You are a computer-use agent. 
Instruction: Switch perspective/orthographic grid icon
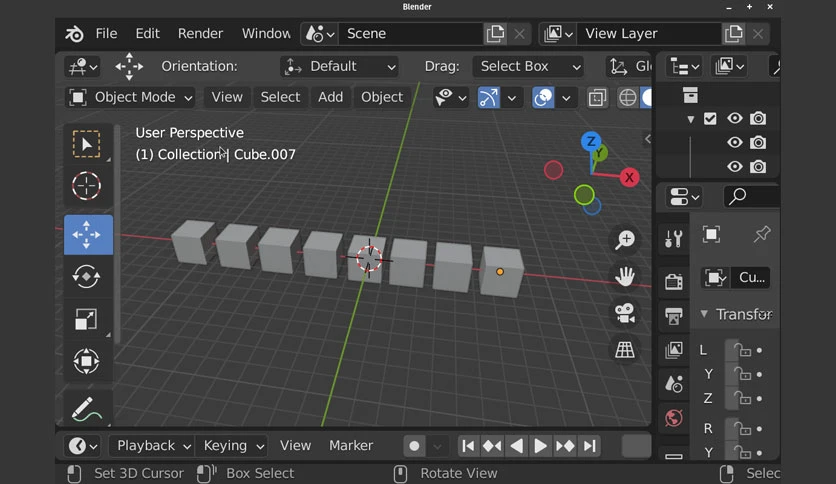pos(624,350)
